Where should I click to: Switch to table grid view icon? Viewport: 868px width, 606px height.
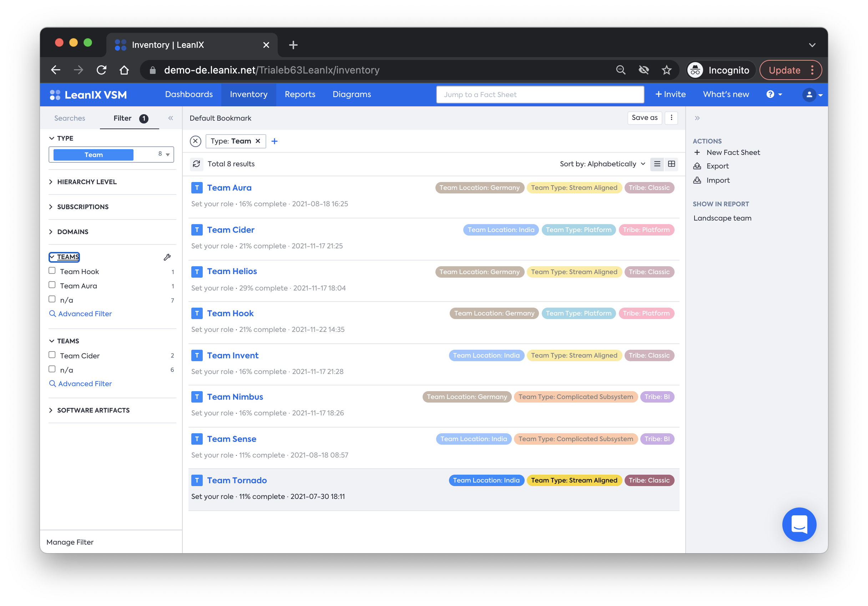[x=671, y=164]
